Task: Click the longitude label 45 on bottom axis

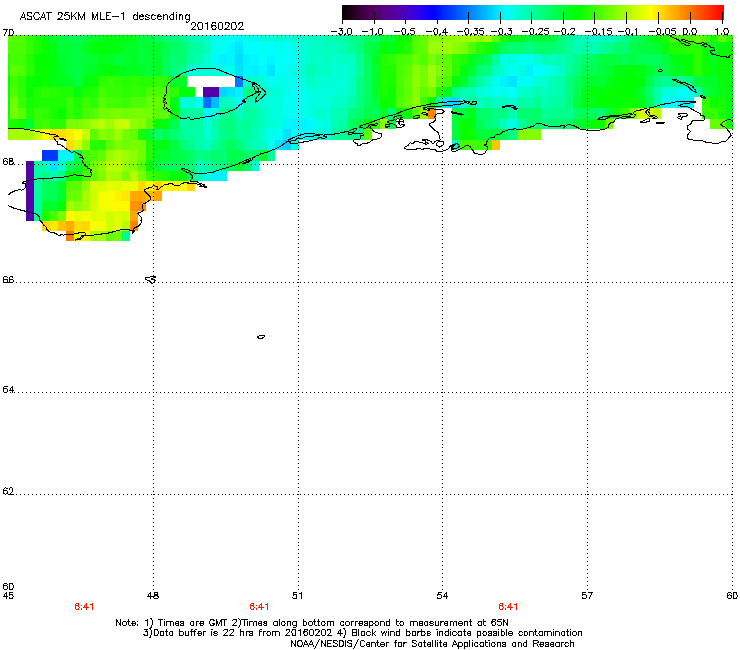Action: 8,596
